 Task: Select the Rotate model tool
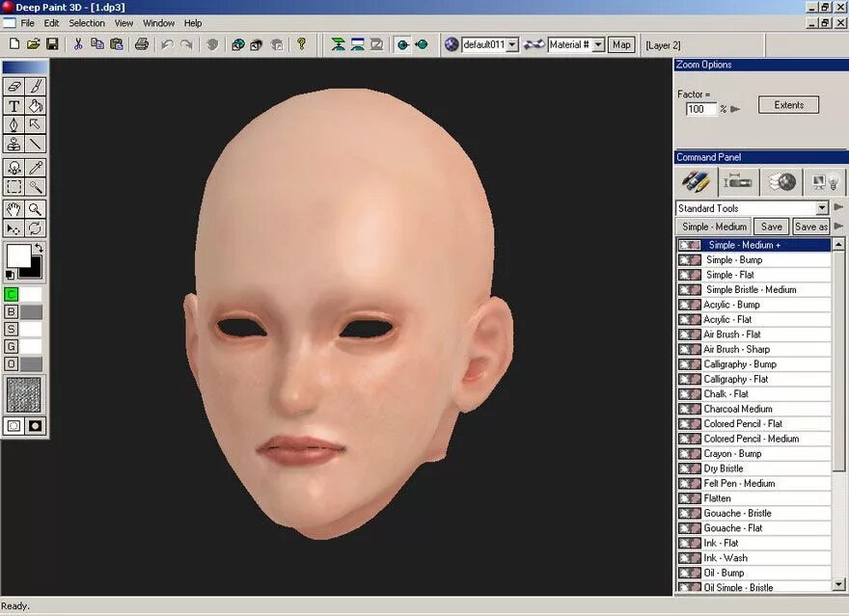tap(35, 228)
